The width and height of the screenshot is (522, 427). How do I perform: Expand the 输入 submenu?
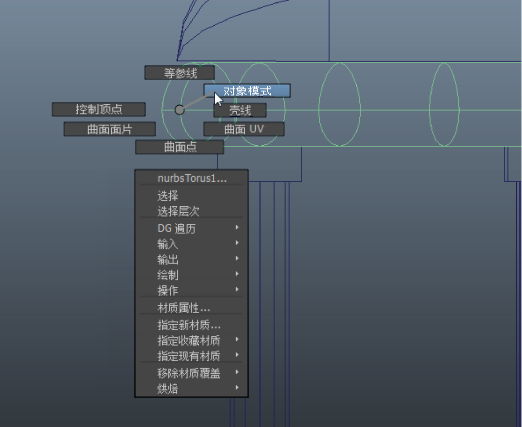point(191,244)
